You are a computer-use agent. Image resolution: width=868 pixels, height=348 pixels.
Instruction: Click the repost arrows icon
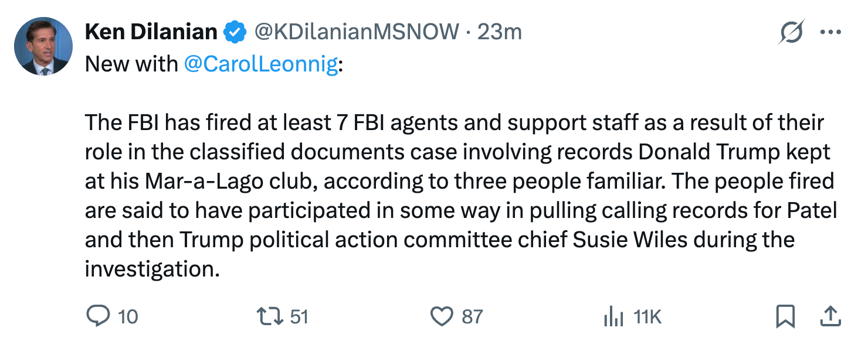tap(270, 316)
